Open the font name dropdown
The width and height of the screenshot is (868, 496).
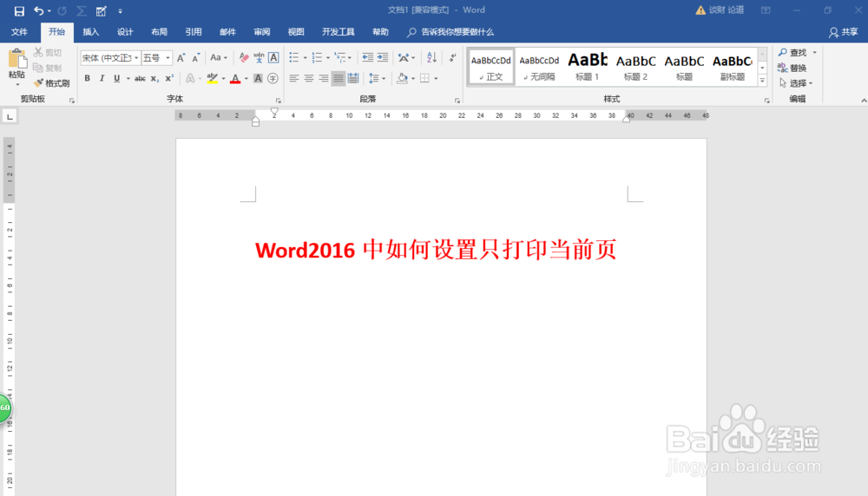pyautogui.click(x=136, y=57)
